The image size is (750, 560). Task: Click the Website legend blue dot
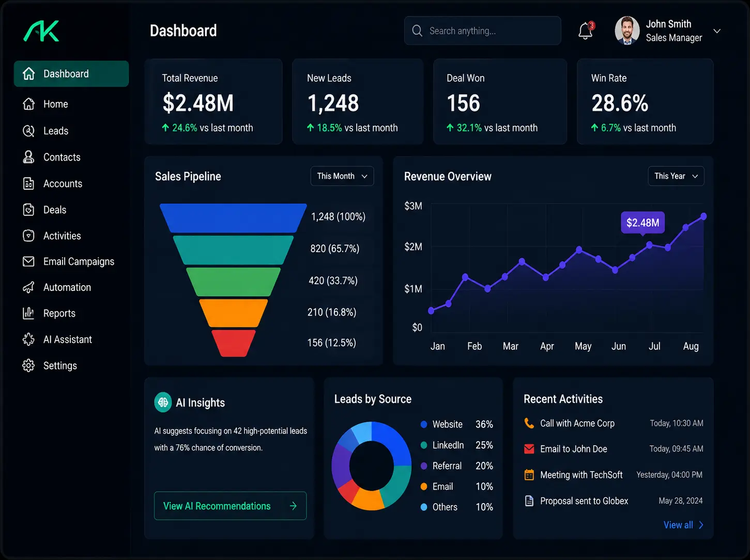(x=424, y=424)
